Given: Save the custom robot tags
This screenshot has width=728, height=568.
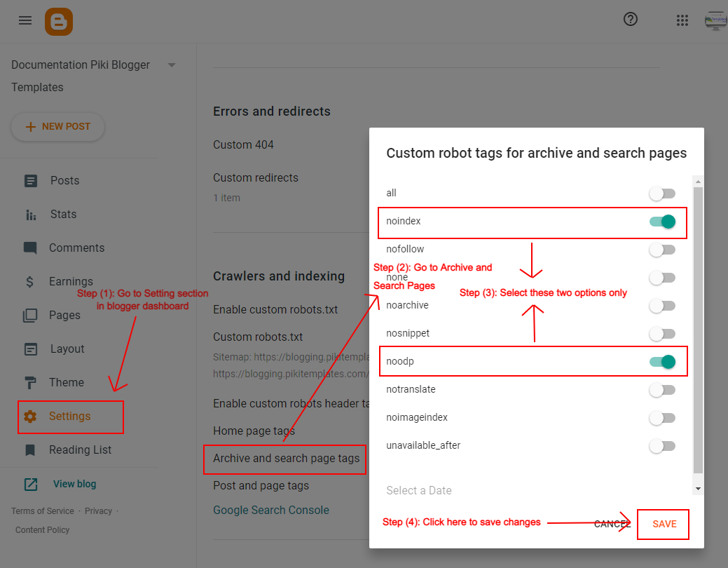Looking at the screenshot, I should (x=664, y=525).
